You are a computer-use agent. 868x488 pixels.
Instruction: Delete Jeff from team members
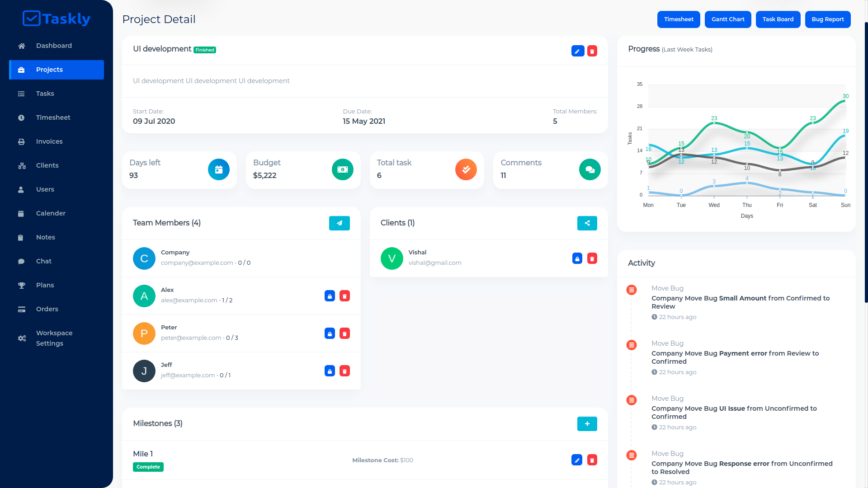click(x=344, y=371)
